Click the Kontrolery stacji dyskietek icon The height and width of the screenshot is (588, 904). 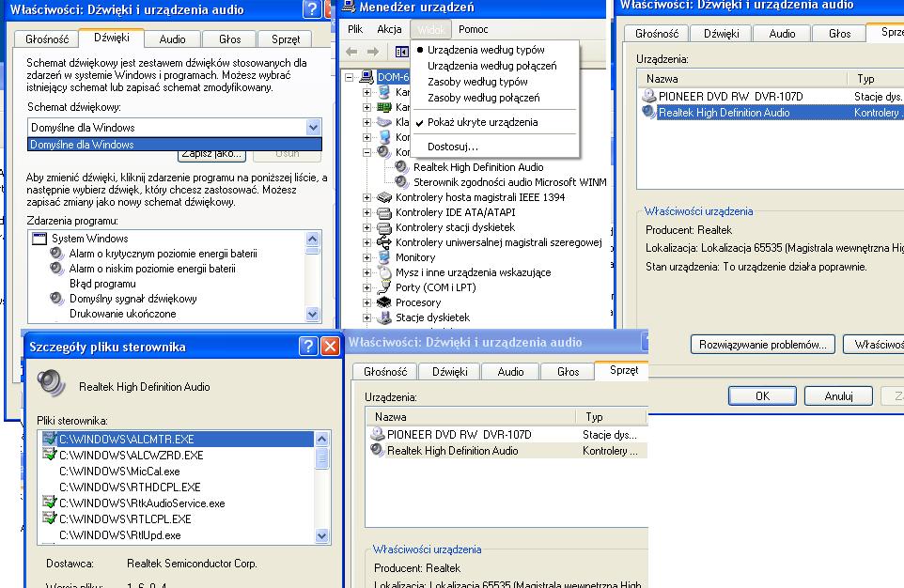[x=384, y=227]
